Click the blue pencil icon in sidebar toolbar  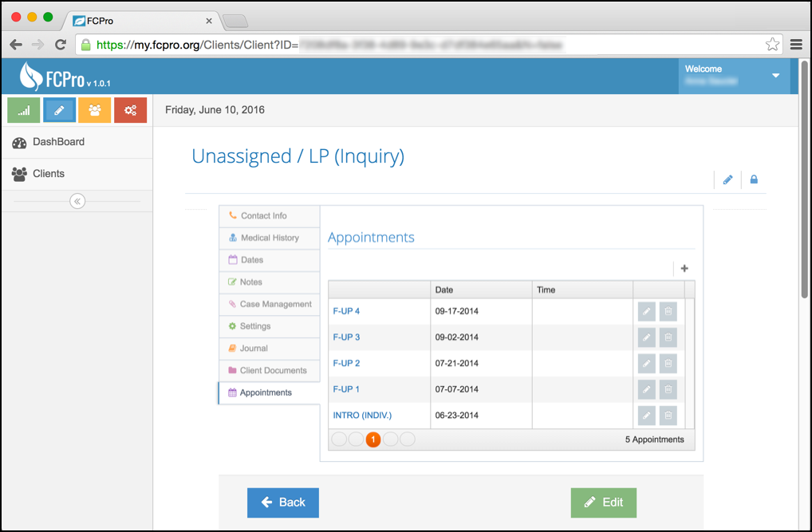(59, 110)
